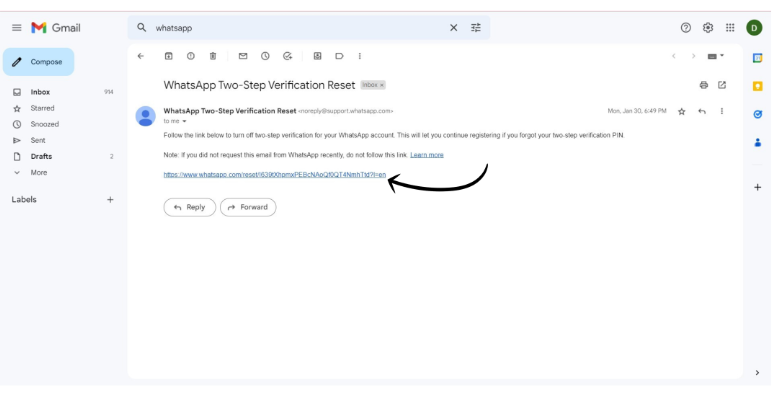Show search options filter icon

(x=476, y=28)
